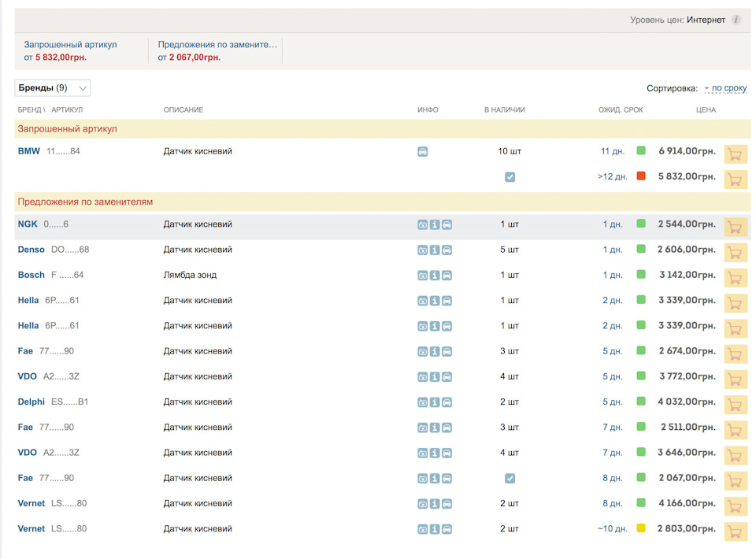Click yellow delivery indicator in Vernet 2 803,00грн. row

pos(641,528)
